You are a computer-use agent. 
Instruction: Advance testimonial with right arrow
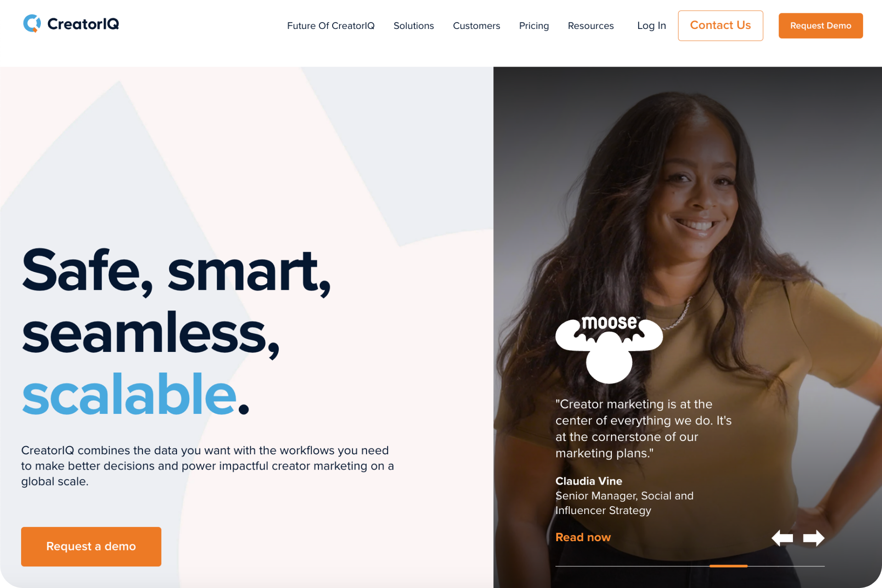click(814, 537)
